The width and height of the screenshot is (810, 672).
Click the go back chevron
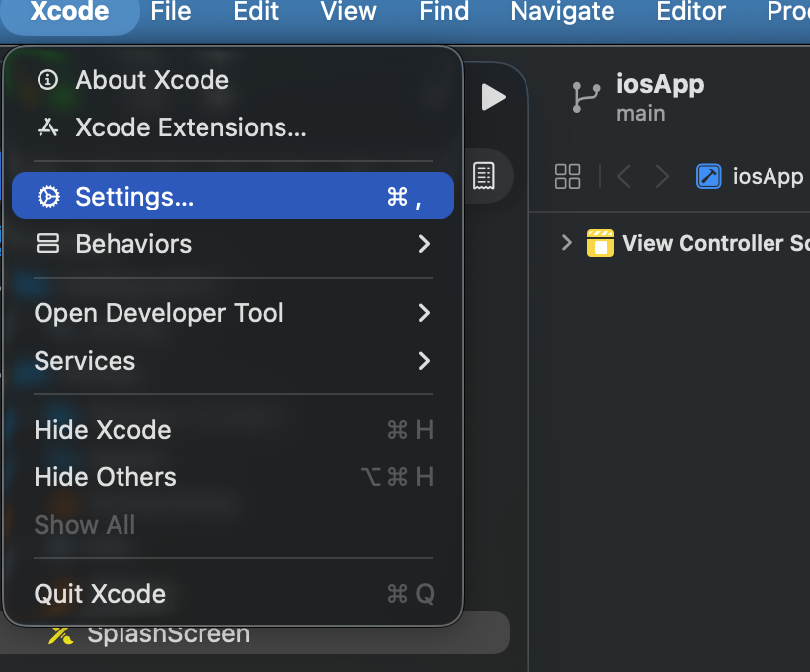624,177
